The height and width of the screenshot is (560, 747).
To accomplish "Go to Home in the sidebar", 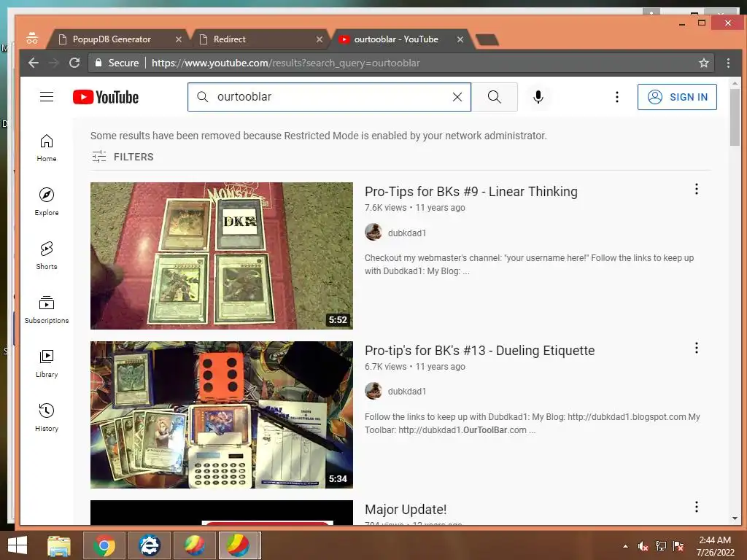I will point(47,148).
